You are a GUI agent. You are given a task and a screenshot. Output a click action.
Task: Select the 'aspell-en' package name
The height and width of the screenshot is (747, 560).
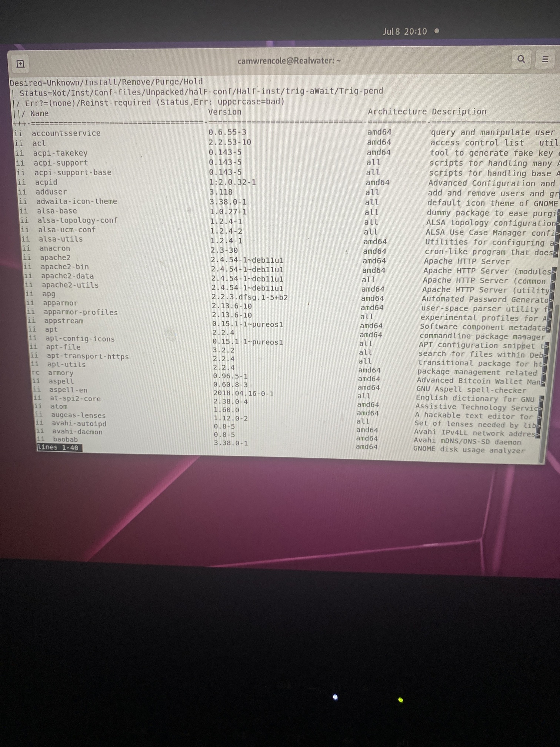click(x=68, y=390)
